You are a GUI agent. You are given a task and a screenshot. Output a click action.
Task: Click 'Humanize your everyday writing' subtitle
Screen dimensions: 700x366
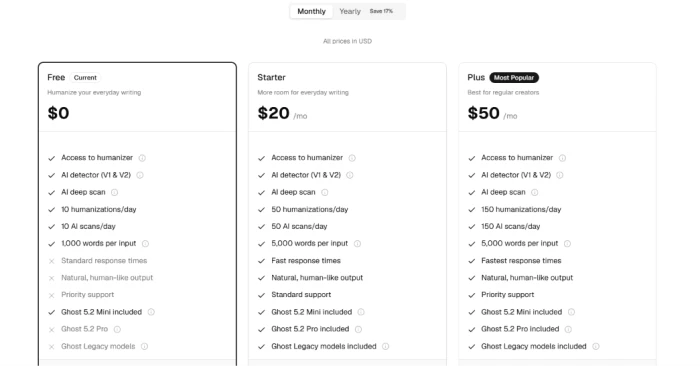click(94, 92)
